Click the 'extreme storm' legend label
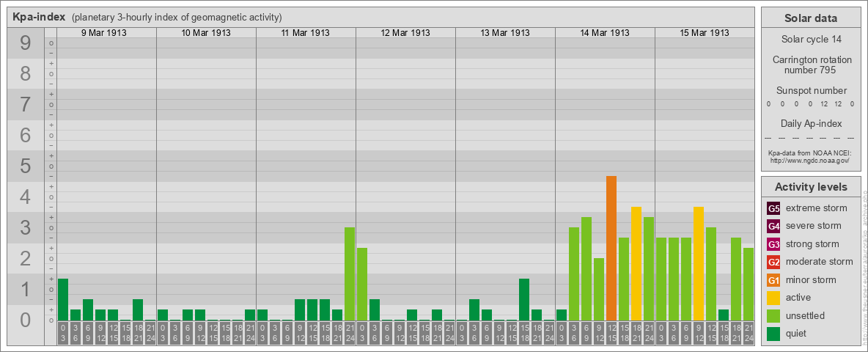 pyautogui.click(x=816, y=208)
